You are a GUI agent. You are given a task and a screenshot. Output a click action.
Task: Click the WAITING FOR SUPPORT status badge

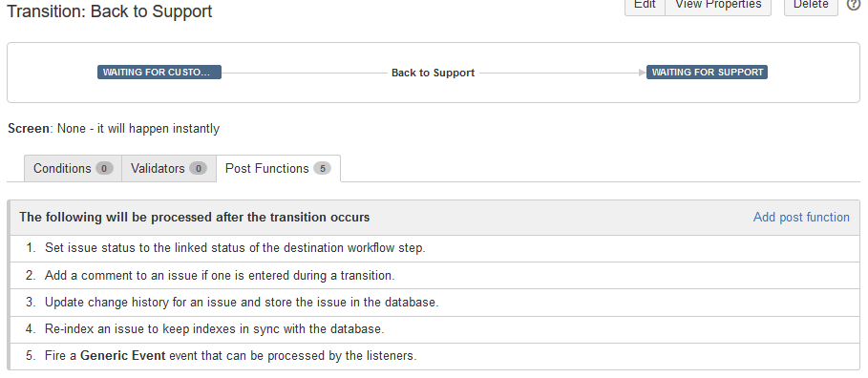[707, 72]
